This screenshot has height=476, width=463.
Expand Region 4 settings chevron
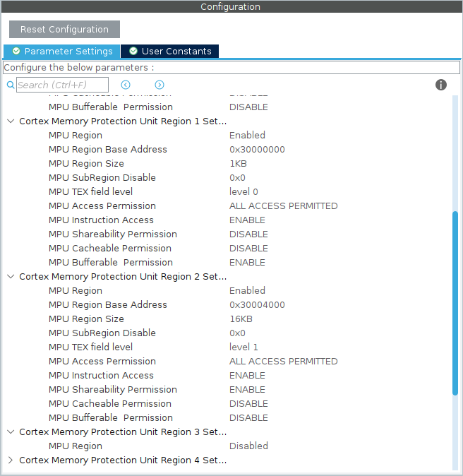11,460
